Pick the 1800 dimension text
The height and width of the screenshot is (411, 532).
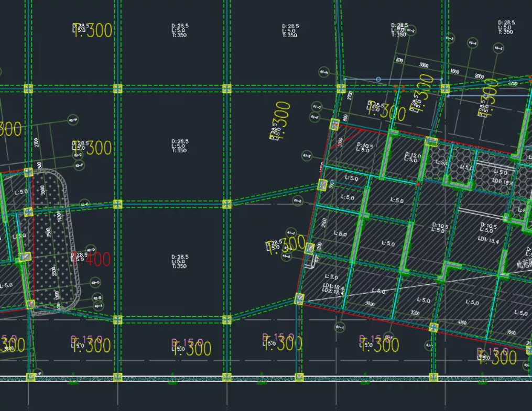[454, 72]
